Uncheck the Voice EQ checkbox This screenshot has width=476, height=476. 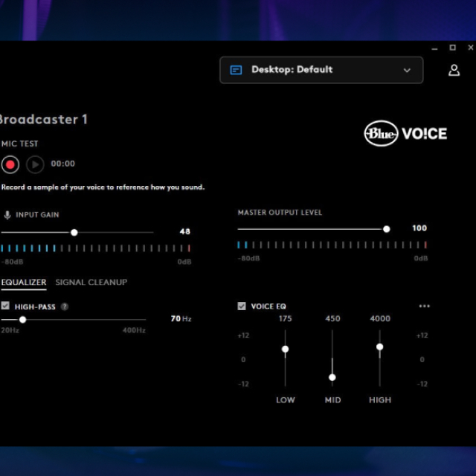pos(242,306)
